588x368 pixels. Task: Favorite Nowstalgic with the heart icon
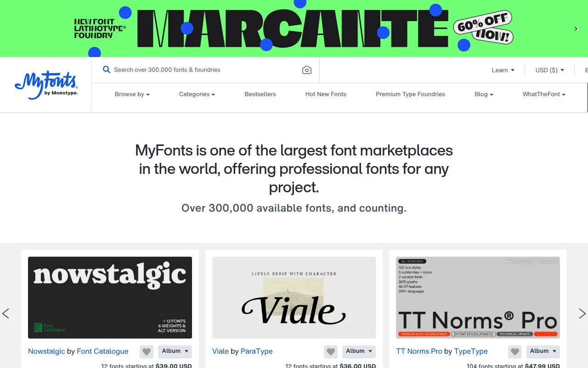[147, 352]
